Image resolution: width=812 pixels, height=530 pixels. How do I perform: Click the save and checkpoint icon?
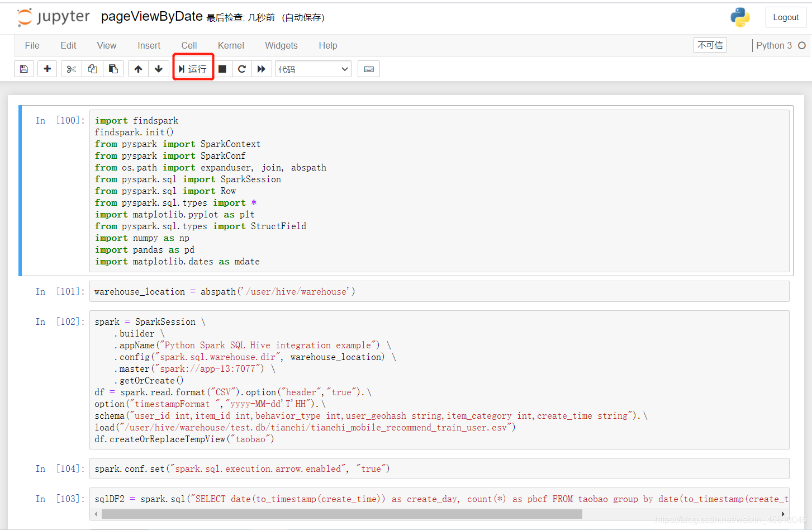[x=24, y=69]
